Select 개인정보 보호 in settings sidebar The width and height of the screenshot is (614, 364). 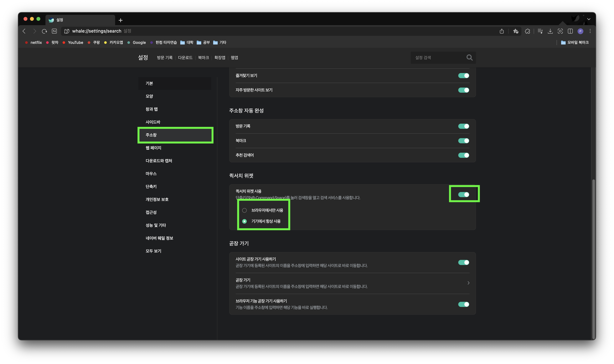[x=175, y=199]
